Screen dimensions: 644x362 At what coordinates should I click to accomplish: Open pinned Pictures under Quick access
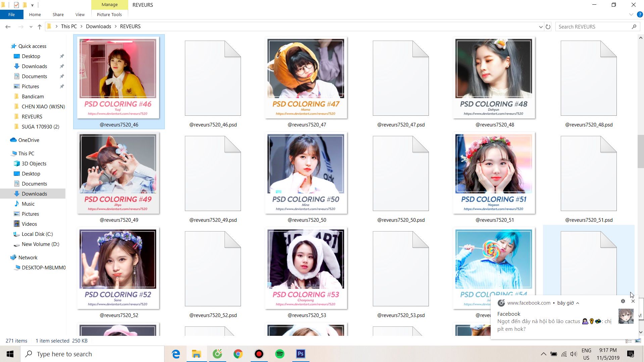click(30, 86)
